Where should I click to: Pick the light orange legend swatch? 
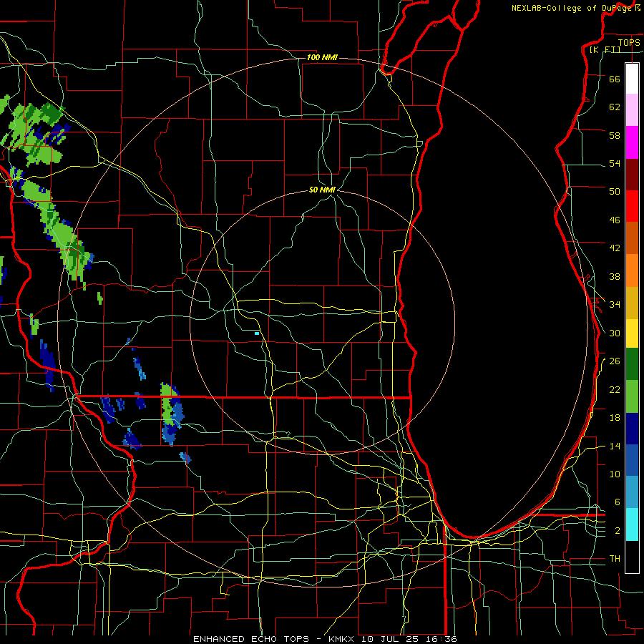632,270
